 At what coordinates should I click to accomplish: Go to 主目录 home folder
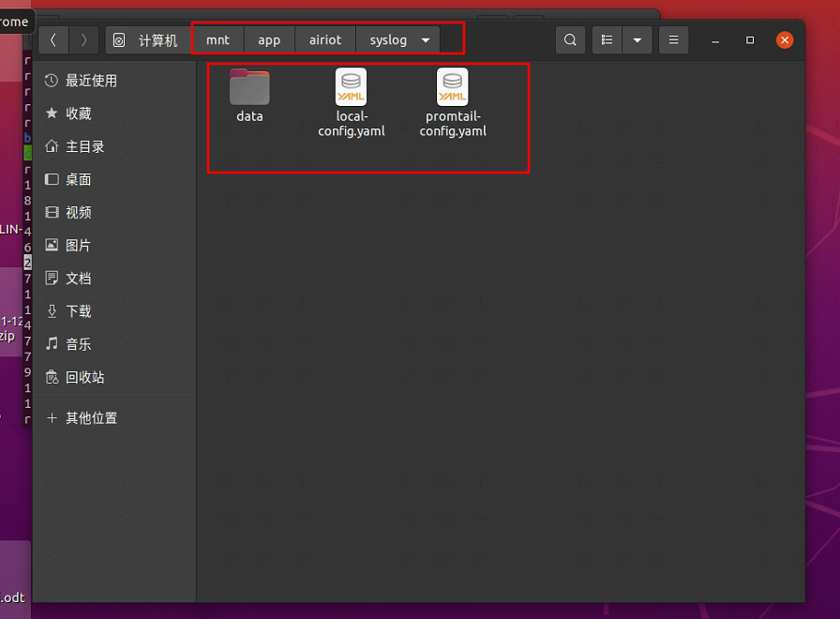[x=84, y=146]
